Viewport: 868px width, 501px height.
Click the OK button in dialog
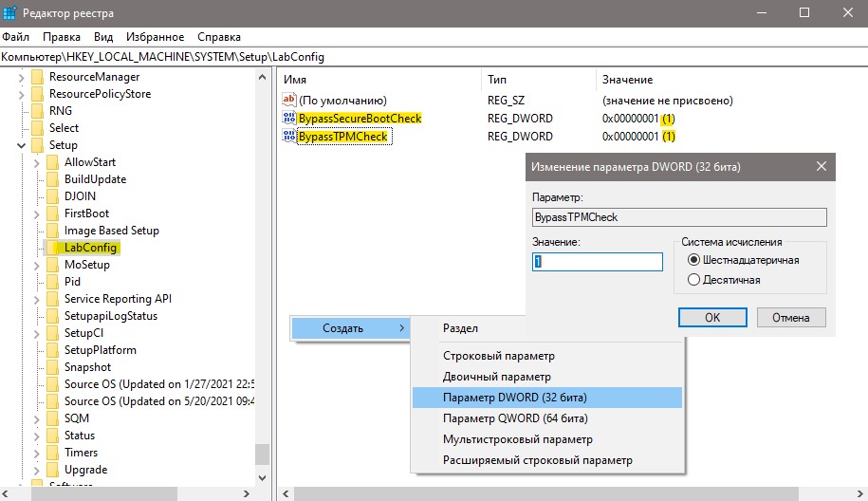coord(712,317)
